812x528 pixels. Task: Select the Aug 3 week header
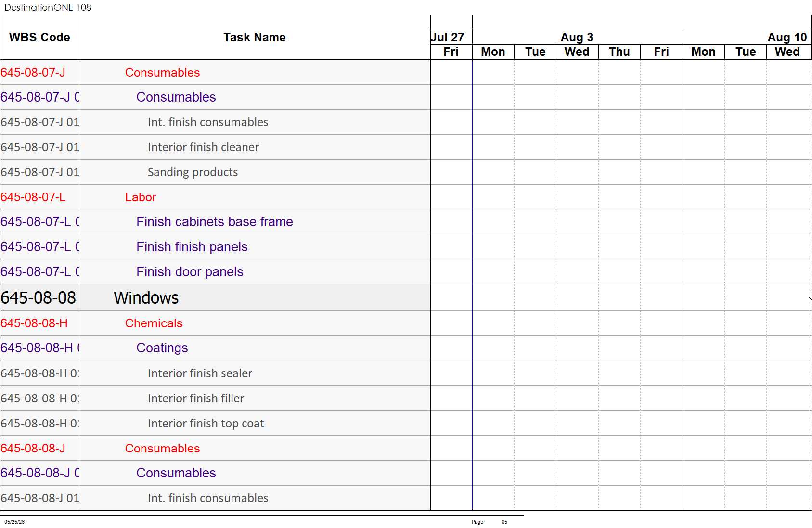click(x=577, y=38)
